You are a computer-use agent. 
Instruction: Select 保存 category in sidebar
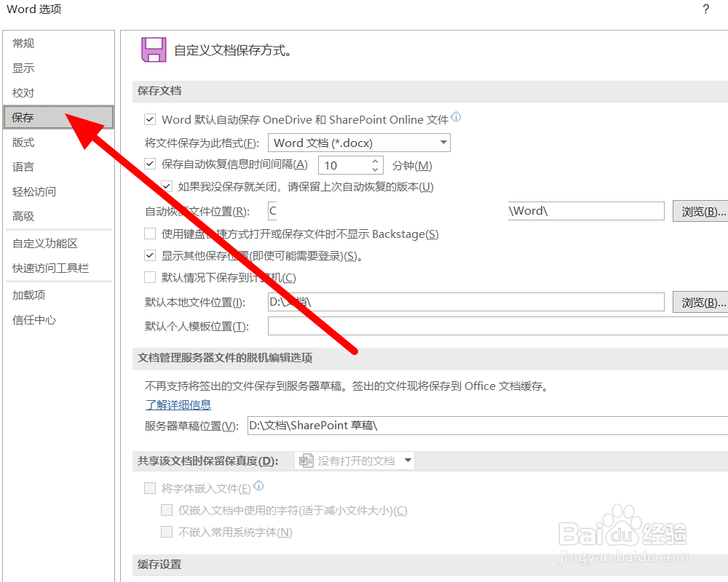pos(58,117)
